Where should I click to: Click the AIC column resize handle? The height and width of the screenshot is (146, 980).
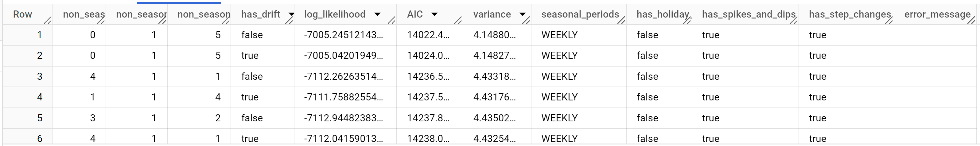[458, 21]
